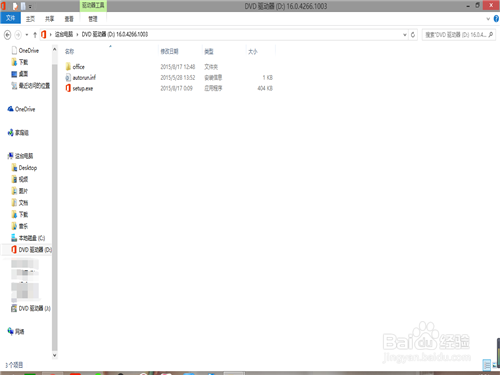
Task: Select the 驱动器工具 contextual tab header
Action: click(93, 5)
